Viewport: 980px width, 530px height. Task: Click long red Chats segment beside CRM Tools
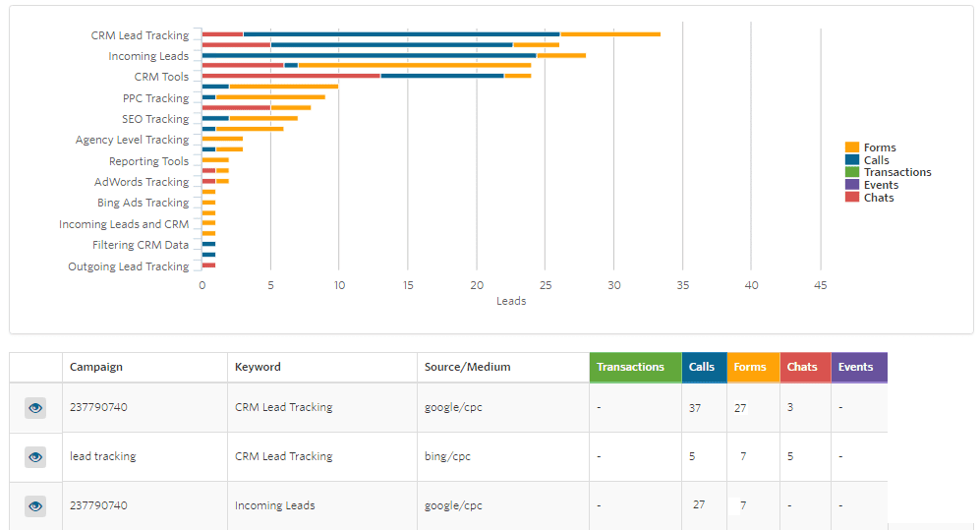point(291,76)
